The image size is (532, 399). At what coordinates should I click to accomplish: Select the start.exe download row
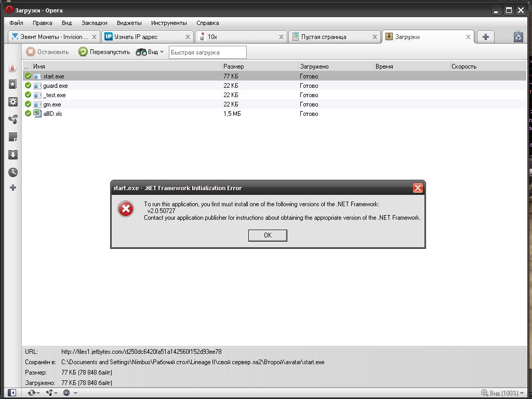coord(274,76)
